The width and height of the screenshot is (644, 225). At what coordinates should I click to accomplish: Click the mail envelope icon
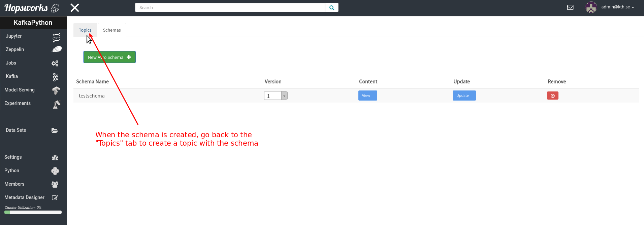(570, 7)
